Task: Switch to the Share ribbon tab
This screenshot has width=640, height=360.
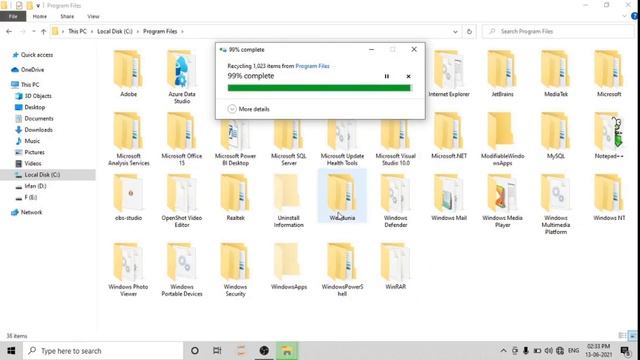Action: [67, 16]
